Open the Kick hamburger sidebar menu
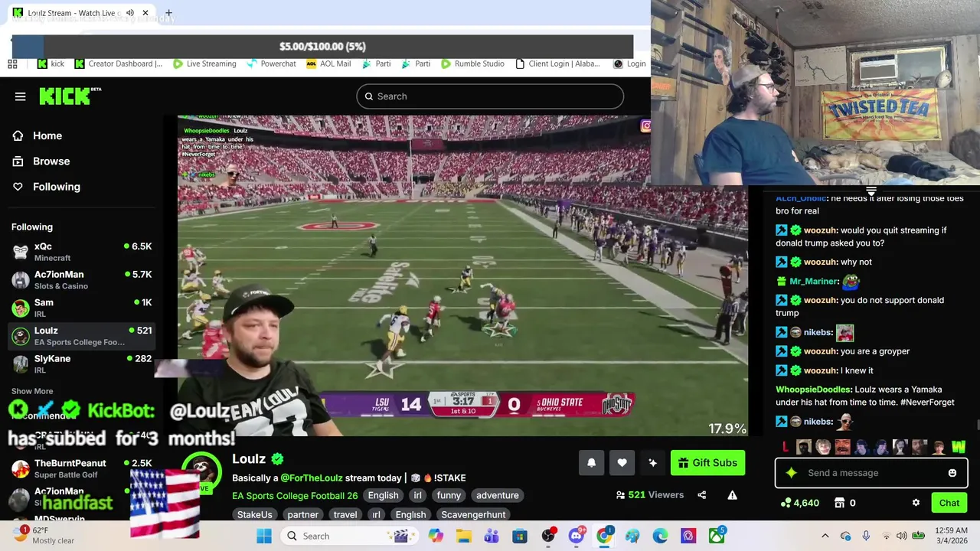 20,96
